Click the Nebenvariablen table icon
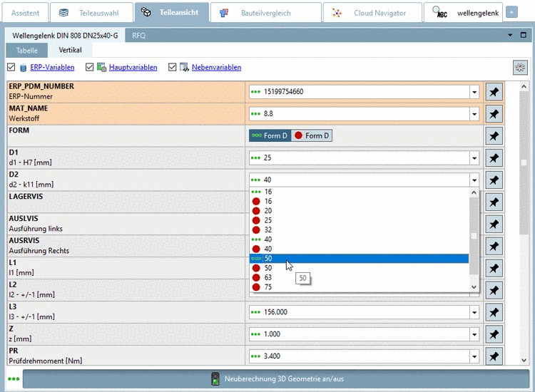This screenshot has height=392, width=535. pos(184,68)
